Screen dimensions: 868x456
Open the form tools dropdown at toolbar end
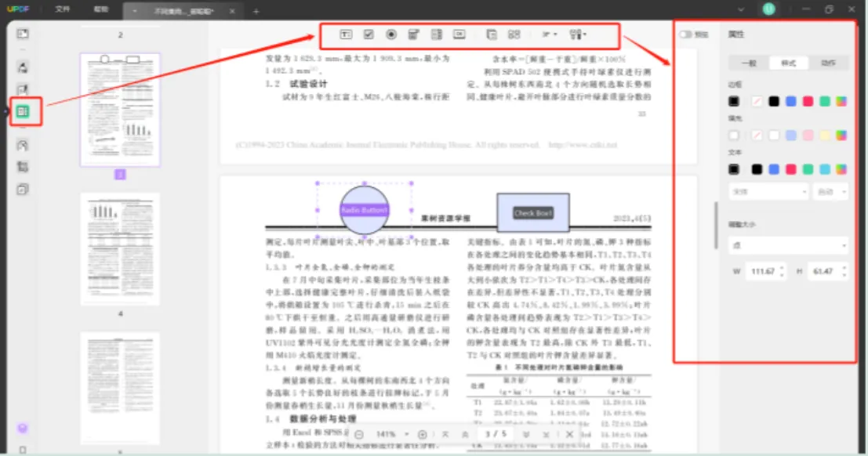pos(577,34)
